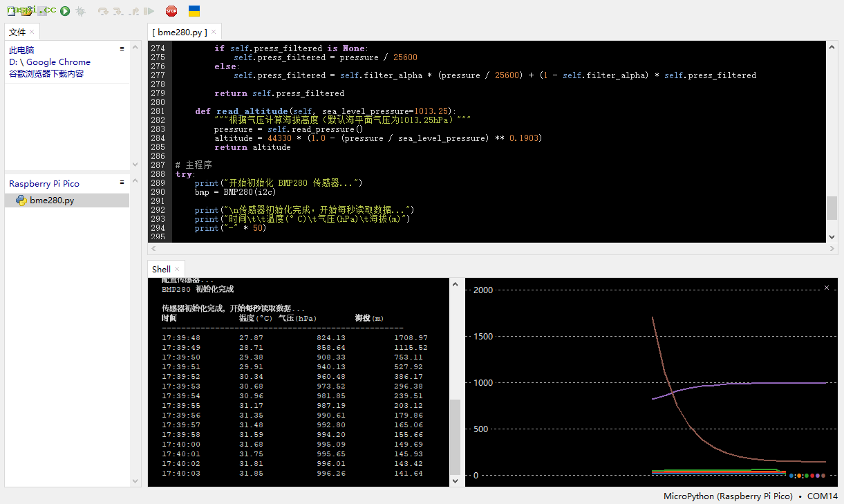Click 'BMP280 初始化完成' text in Shell
Screen dimensions: 844x504
[x=198, y=289]
